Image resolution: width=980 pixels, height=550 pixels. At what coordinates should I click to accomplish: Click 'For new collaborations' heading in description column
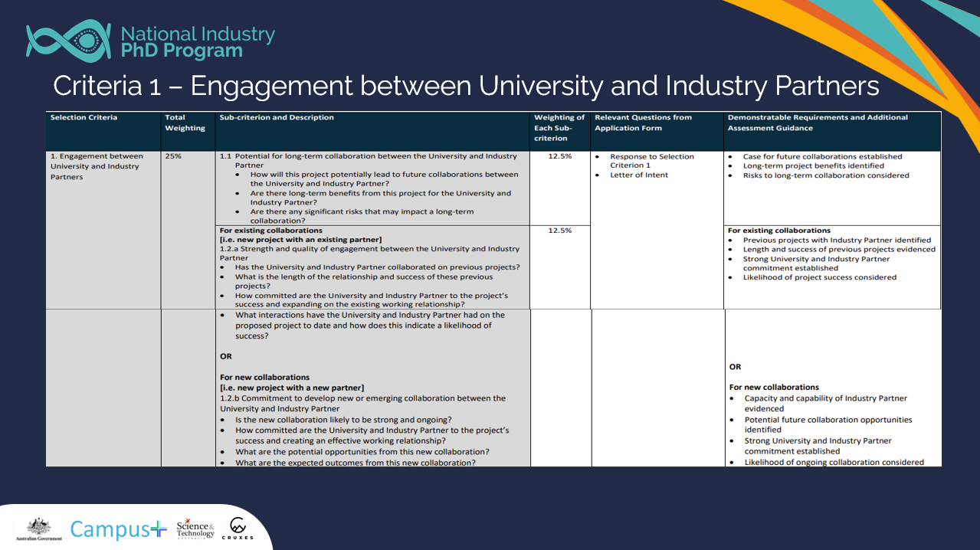(265, 377)
